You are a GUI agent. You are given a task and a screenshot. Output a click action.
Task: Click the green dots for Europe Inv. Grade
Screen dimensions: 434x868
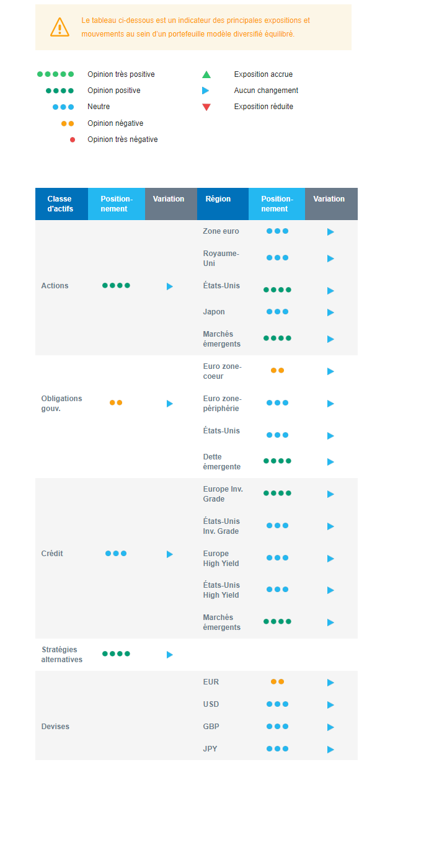277,494
